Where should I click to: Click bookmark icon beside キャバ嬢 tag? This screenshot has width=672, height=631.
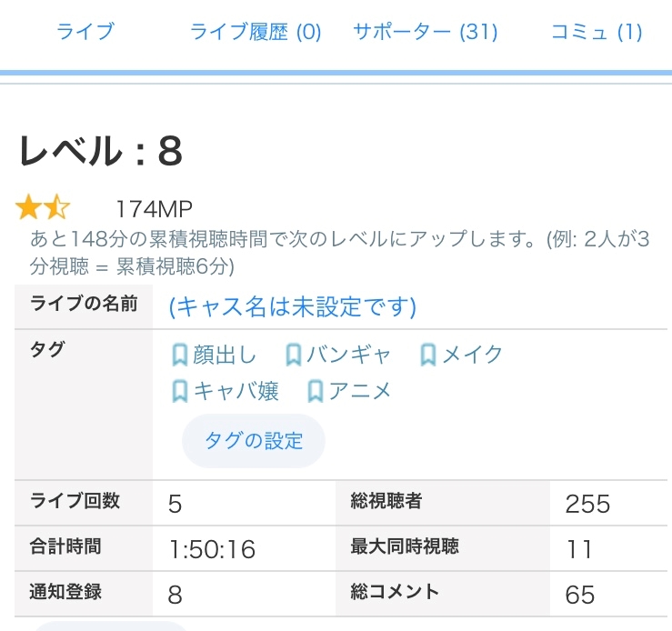[179, 392]
